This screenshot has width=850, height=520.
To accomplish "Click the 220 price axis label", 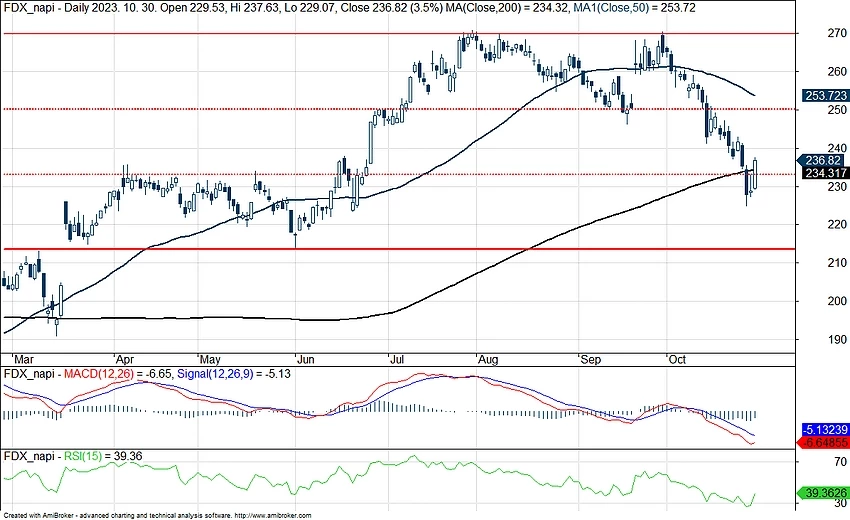I will [837, 224].
